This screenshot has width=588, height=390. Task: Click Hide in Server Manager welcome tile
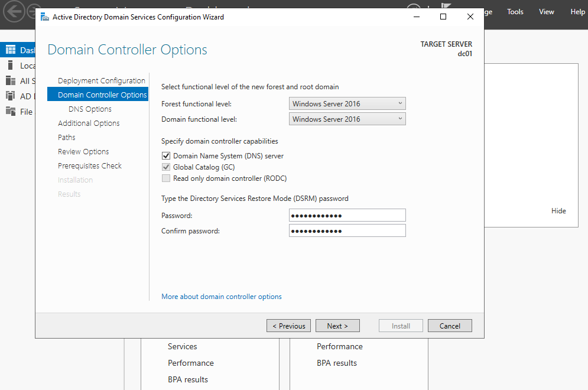point(558,211)
